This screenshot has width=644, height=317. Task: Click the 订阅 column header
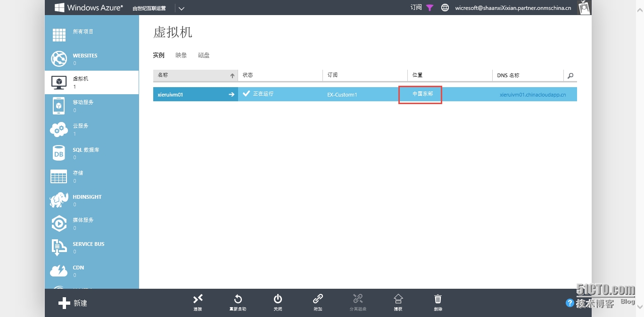365,75
